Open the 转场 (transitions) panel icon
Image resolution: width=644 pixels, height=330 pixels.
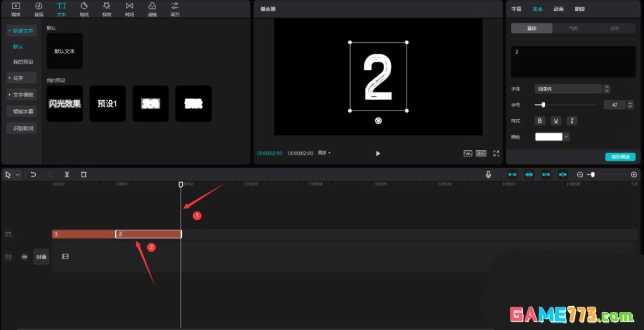point(129,8)
